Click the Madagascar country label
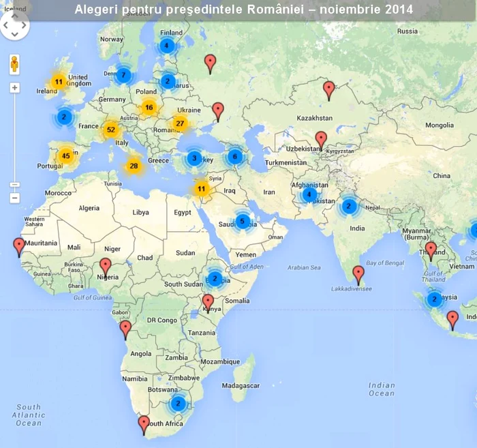The image size is (477, 448). coord(241,386)
